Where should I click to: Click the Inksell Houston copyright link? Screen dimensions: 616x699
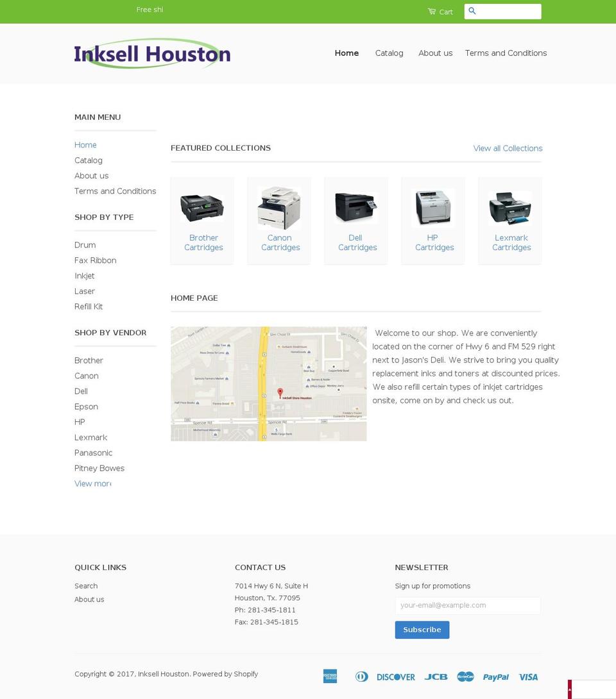pyautogui.click(x=164, y=673)
